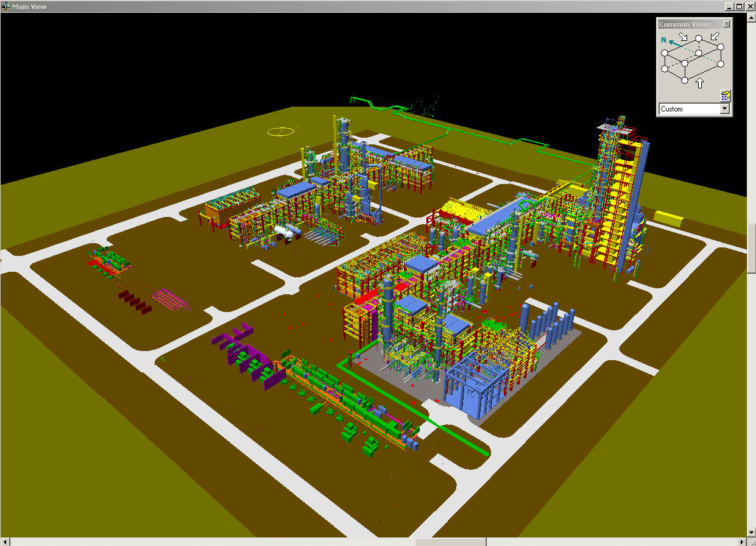The image size is (756, 546).
Task: Click the top-left diagonal arrow in Common Views
Action: coord(684,37)
